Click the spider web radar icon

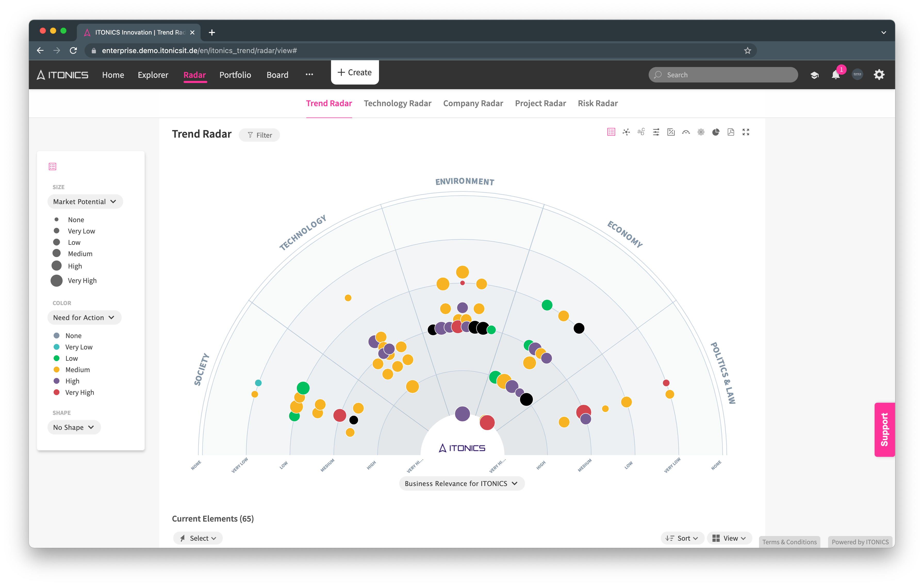701,132
